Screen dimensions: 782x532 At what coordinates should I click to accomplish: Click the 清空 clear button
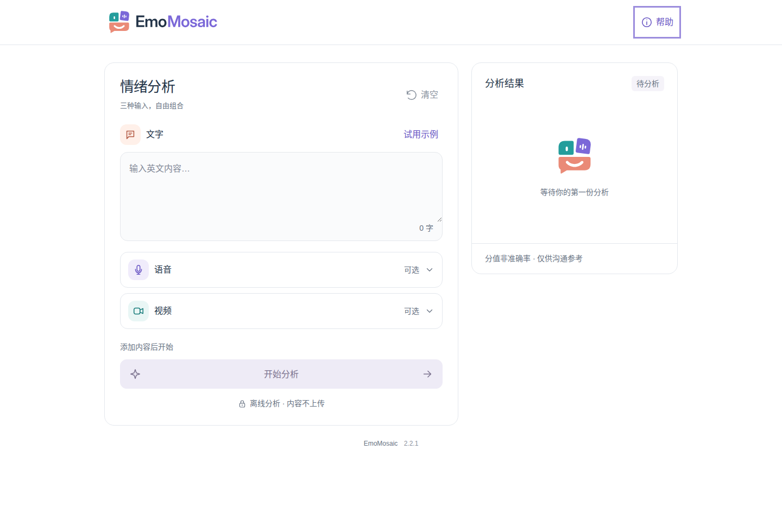[422, 94]
